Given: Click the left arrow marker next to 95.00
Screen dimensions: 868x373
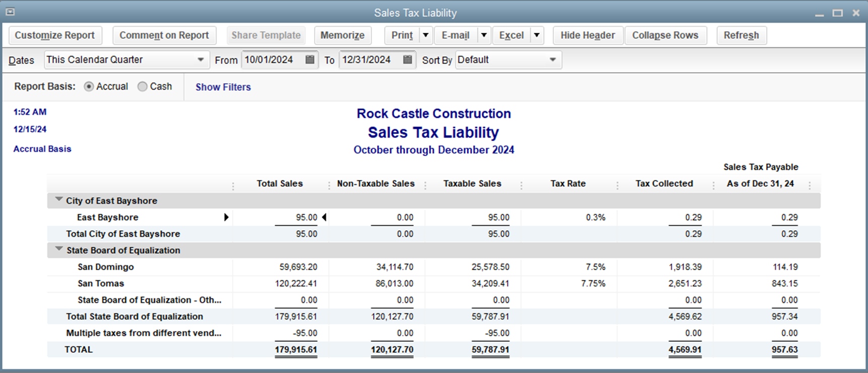Looking at the screenshot, I should (x=324, y=217).
